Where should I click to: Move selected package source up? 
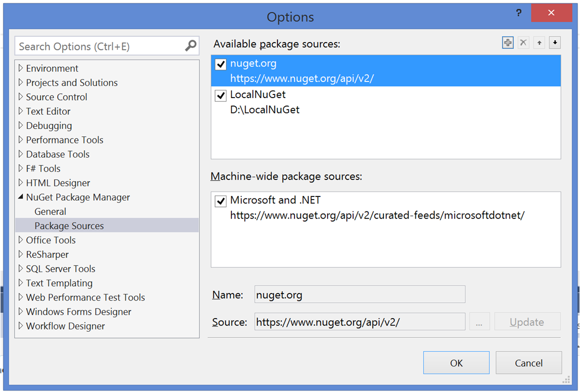coord(539,43)
